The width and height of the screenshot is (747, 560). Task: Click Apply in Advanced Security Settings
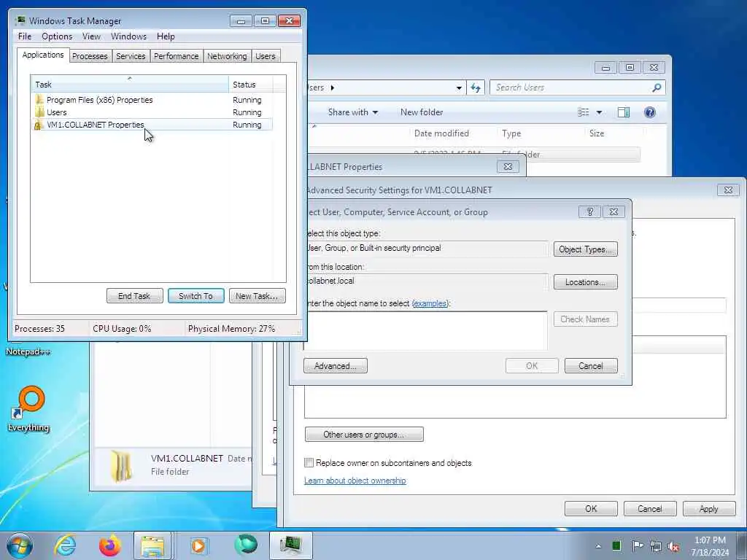pos(708,508)
